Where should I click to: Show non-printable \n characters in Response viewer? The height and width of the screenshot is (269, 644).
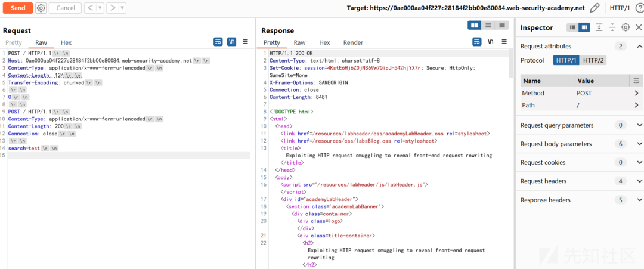(490, 42)
